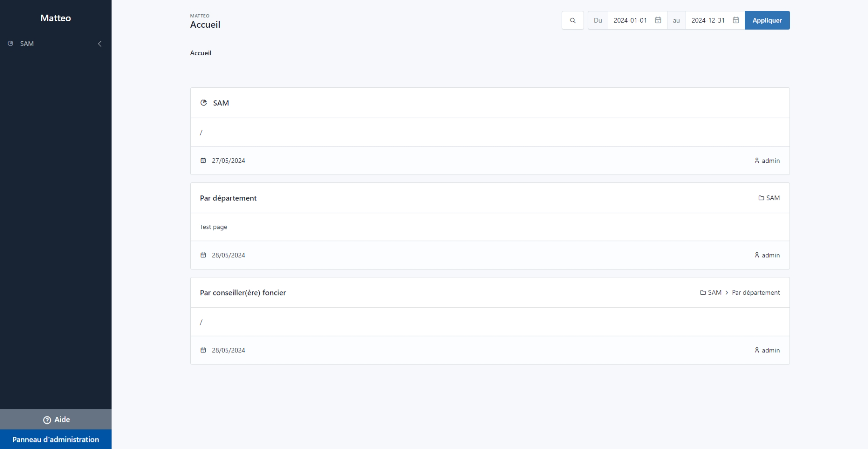The height and width of the screenshot is (449, 868).
Task: Click calendar icon next to 27/05/2024
Action: pos(203,161)
